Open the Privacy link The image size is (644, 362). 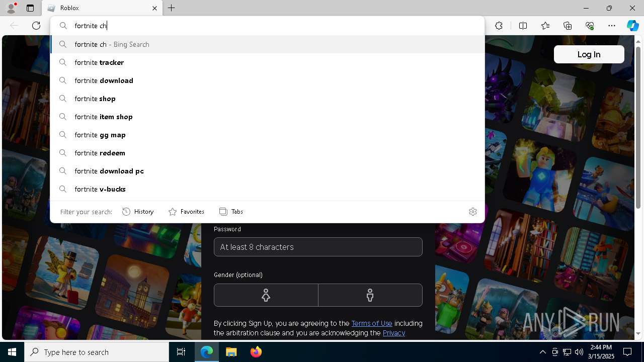pyautogui.click(x=393, y=333)
